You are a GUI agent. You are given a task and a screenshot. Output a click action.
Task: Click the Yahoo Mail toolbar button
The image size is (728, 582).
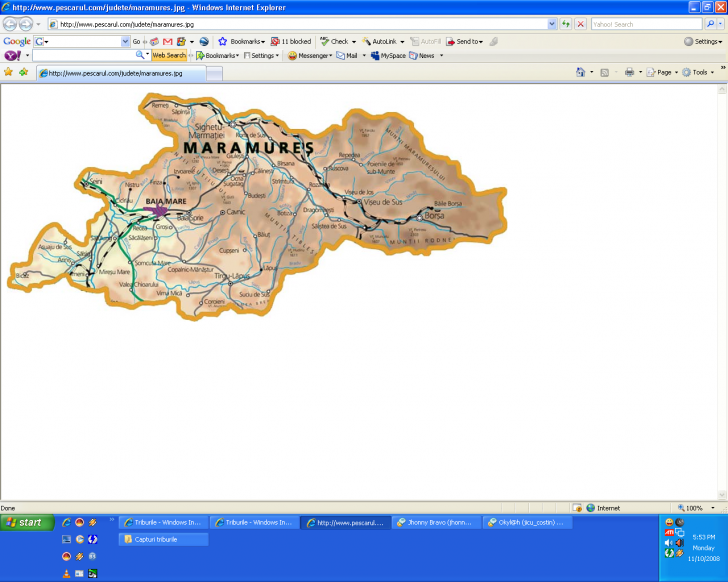[x=346, y=56]
